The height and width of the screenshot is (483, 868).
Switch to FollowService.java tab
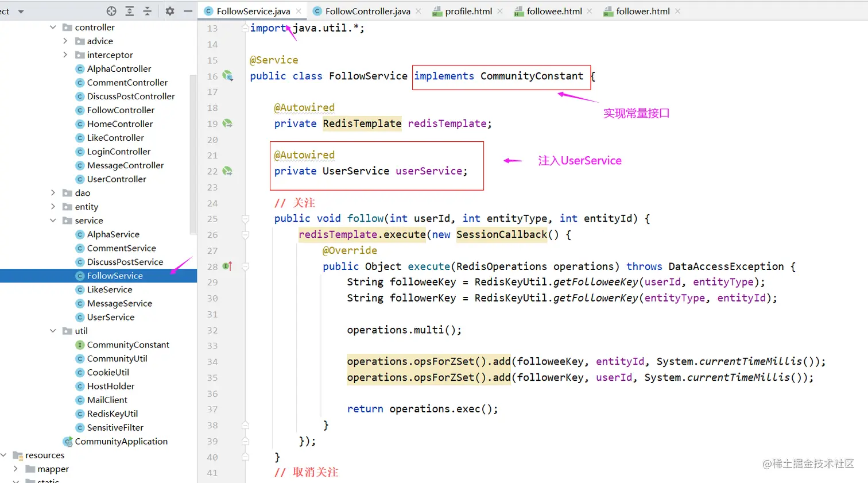[253, 11]
